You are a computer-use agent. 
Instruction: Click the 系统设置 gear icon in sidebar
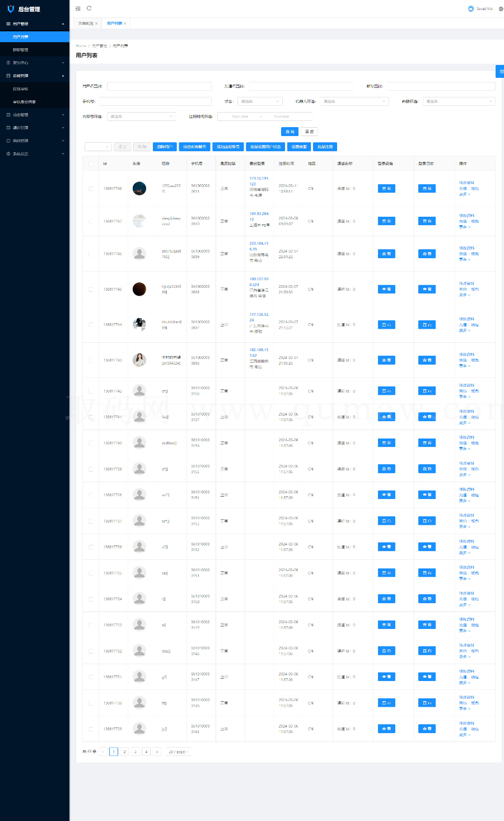click(8, 153)
